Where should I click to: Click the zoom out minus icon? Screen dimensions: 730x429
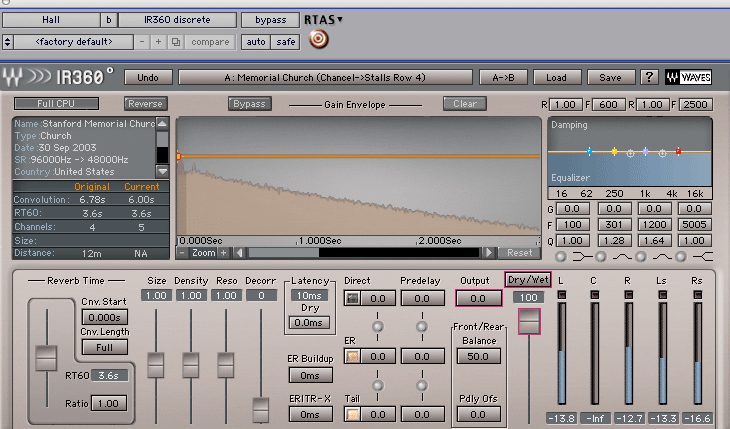(x=184, y=253)
